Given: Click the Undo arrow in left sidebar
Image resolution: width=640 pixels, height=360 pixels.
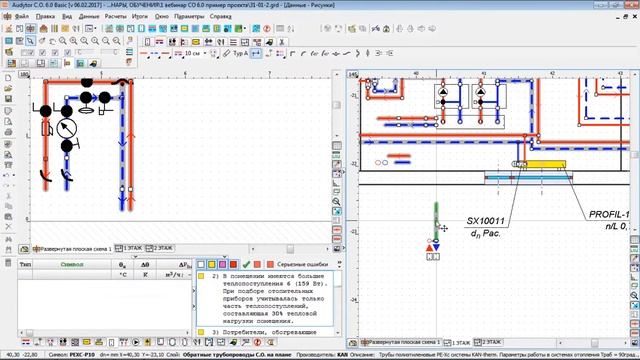Looking at the screenshot, I should point(7,175).
